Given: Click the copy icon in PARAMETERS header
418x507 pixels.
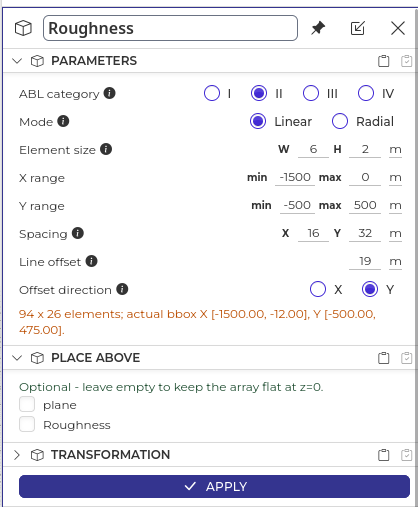Looking at the screenshot, I should [384, 61].
